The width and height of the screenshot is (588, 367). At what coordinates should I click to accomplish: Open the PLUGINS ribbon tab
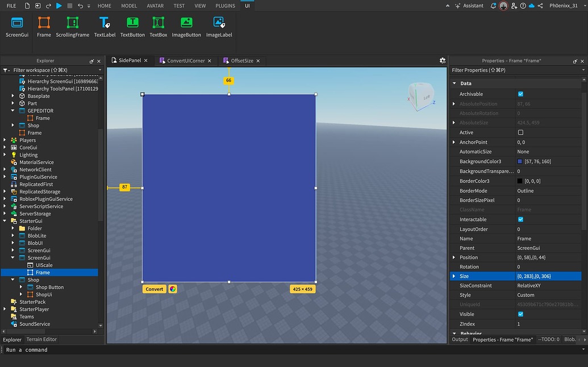click(x=225, y=6)
